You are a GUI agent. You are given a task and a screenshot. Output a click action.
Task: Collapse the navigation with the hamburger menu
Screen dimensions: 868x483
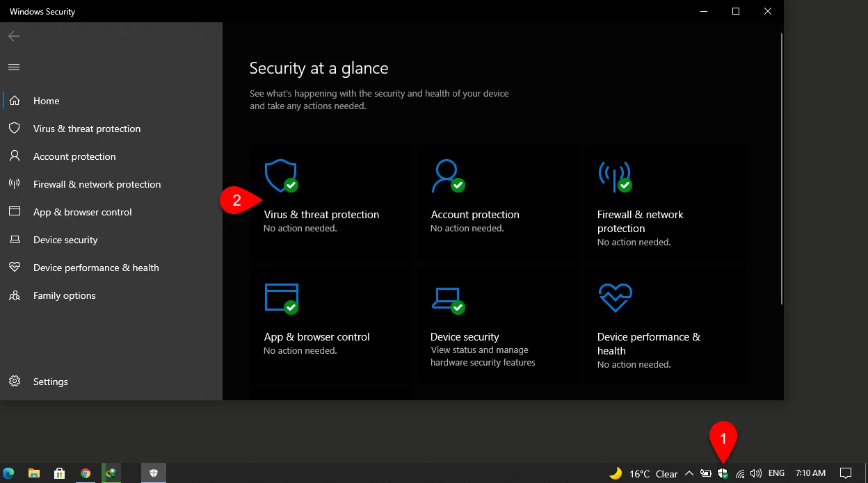click(14, 67)
